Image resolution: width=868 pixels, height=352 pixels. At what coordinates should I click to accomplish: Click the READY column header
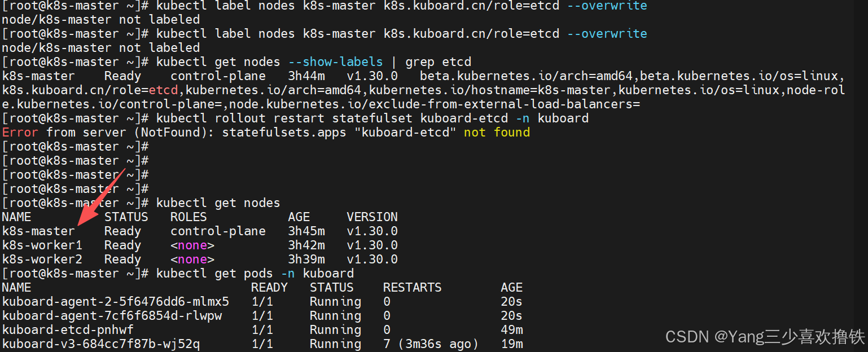click(x=270, y=288)
